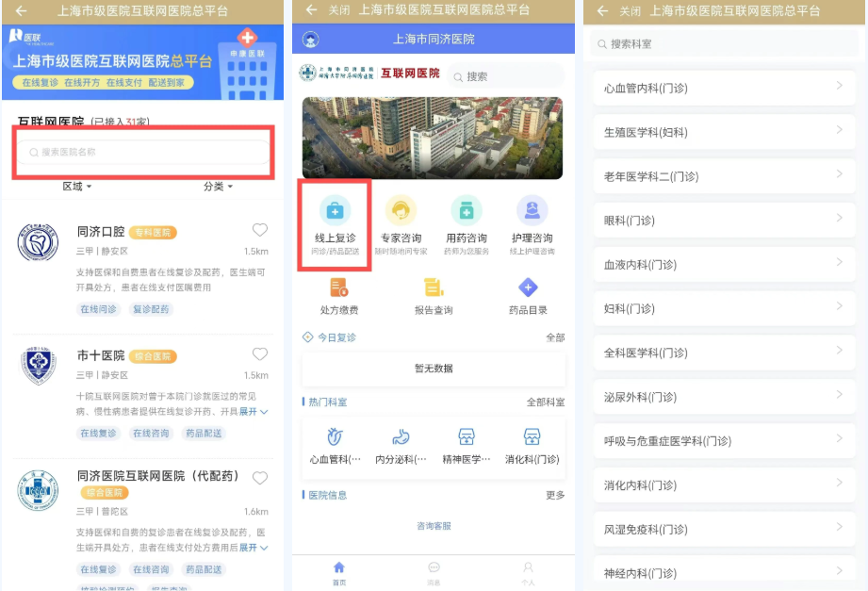Screen dimensions: 868x591
Task: Tap the 咨询客服 customer service link
Action: pos(434,526)
